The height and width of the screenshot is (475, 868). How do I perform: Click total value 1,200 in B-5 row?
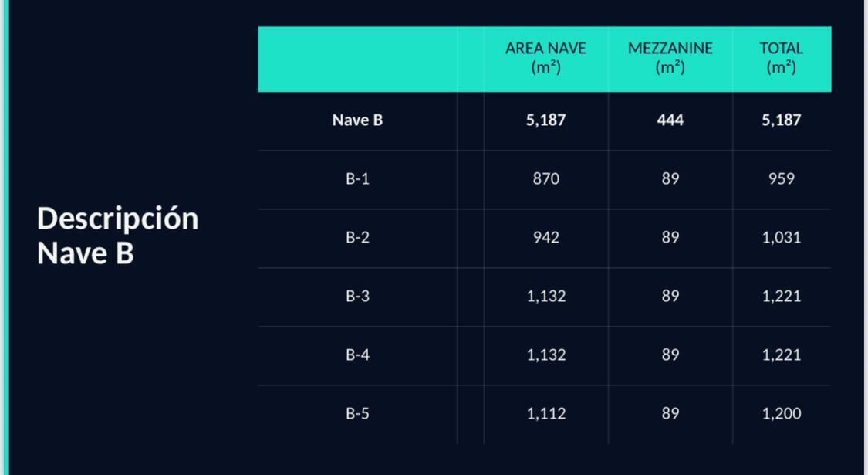[781, 414]
